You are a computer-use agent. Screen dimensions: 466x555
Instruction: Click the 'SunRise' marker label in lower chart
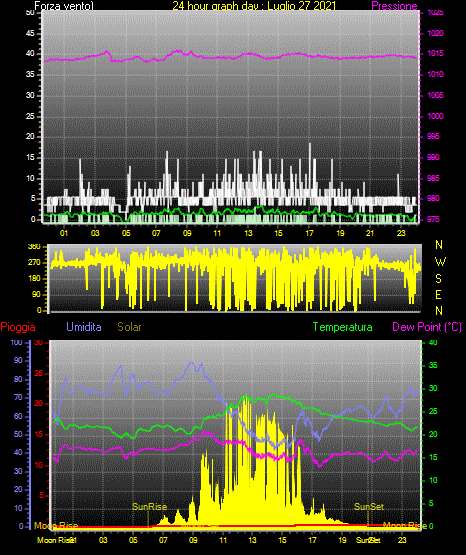coord(150,507)
